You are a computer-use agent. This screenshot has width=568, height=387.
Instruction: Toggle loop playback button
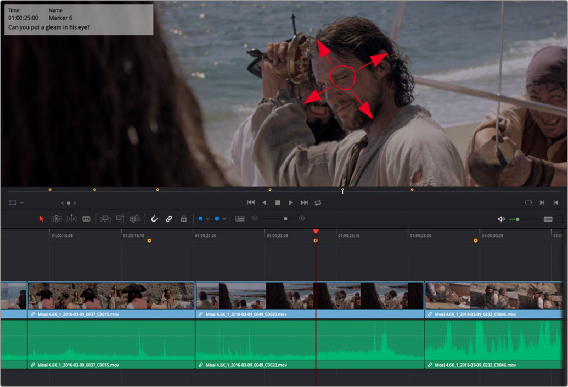[318, 203]
